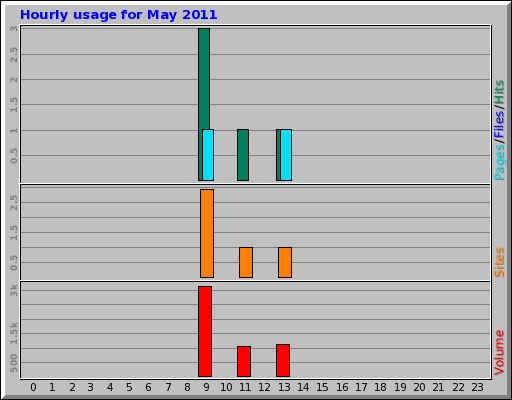Click hour label 5 on the x-axis
The width and height of the screenshot is (512, 400).
129,387
